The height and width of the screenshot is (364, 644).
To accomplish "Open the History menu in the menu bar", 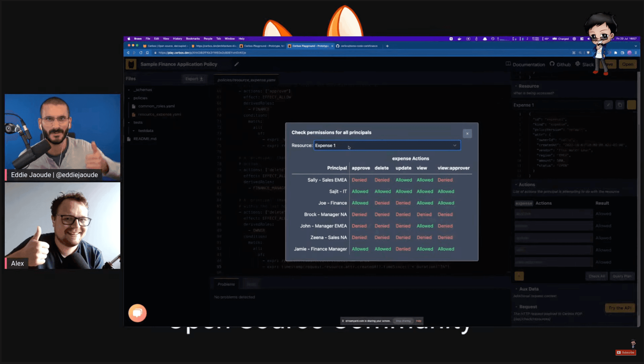I will pos(177,39).
